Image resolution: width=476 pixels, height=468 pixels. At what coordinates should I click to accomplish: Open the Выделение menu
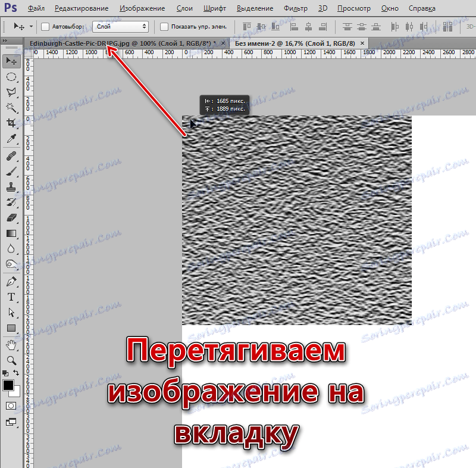click(255, 8)
